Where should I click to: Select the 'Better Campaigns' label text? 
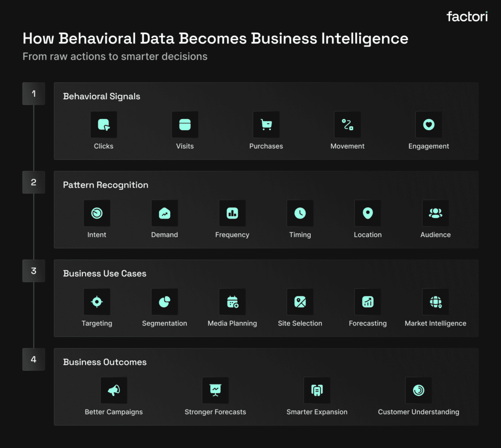(x=114, y=412)
